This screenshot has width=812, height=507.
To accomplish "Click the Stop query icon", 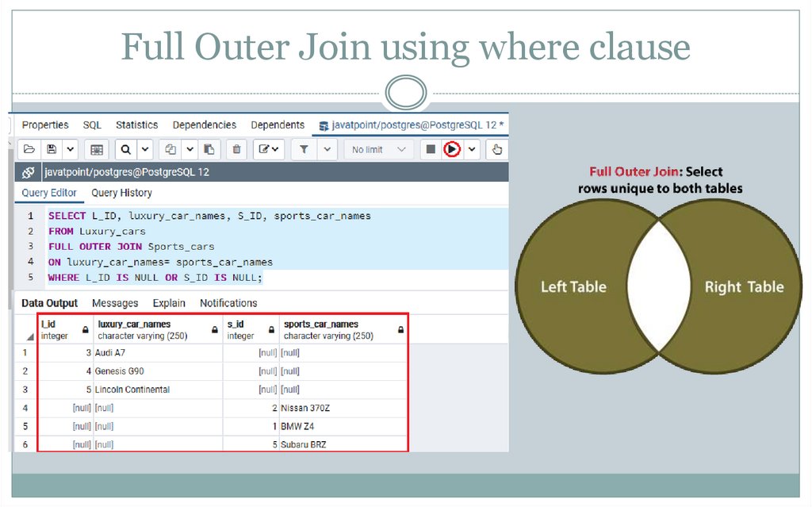I will click(430, 149).
